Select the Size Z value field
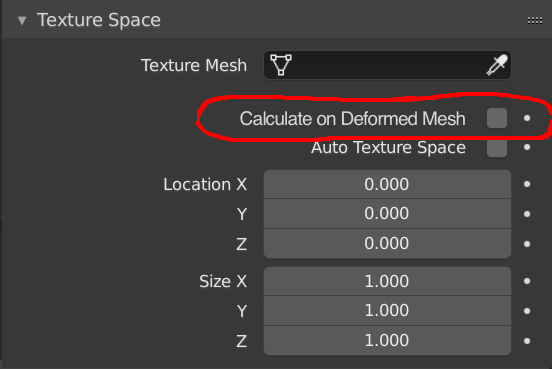 click(387, 340)
